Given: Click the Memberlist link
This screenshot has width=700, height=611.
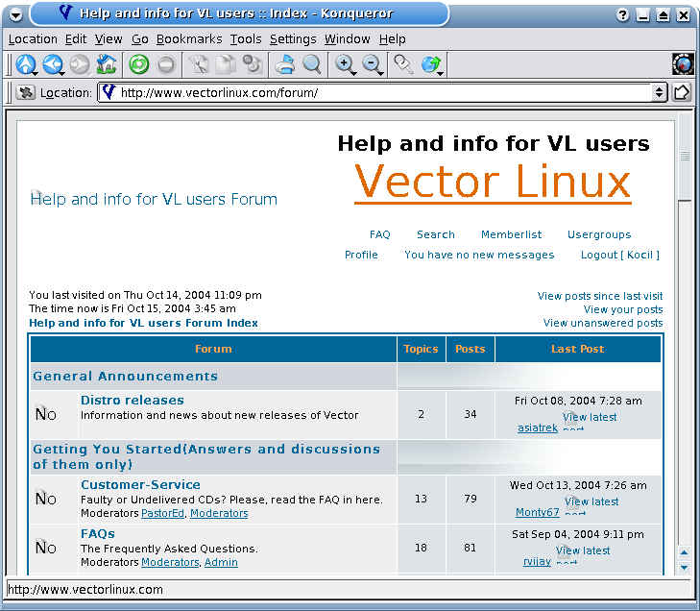Looking at the screenshot, I should pyautogui.click(x=511, y=234).
